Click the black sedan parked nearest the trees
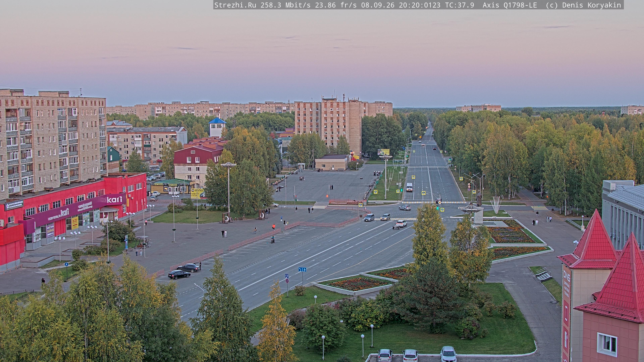 pos(179,274)
